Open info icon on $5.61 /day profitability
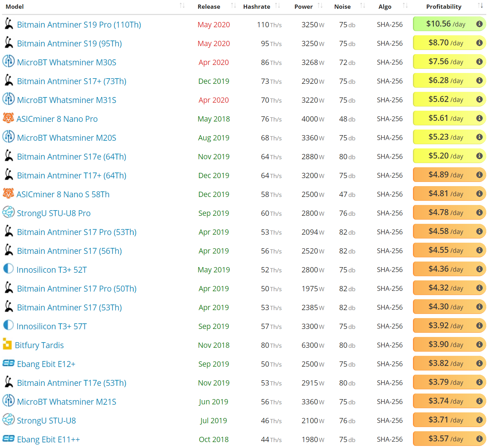Screen dimensions: 488x448 pos(480,118)
